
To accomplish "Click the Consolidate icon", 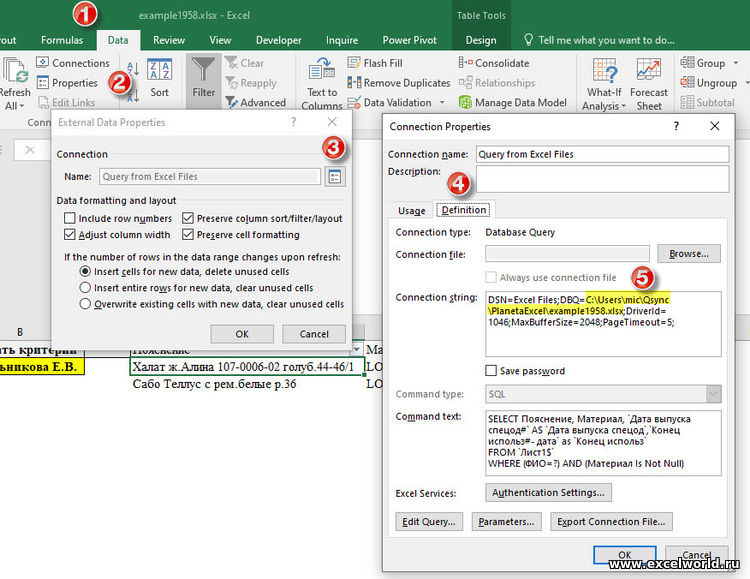I will click(465, 63).
